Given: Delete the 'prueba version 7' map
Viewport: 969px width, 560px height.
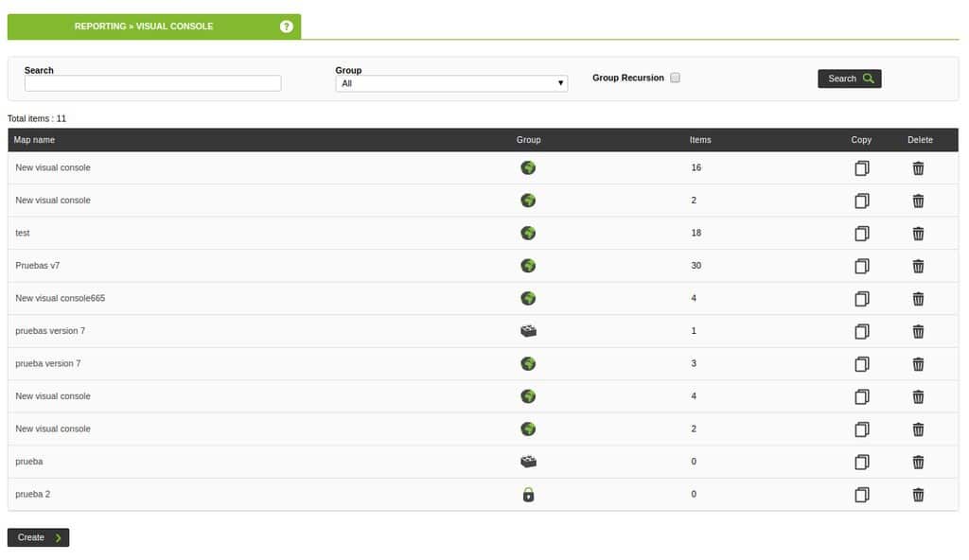Looking at the screenshot, I should 918,364.
